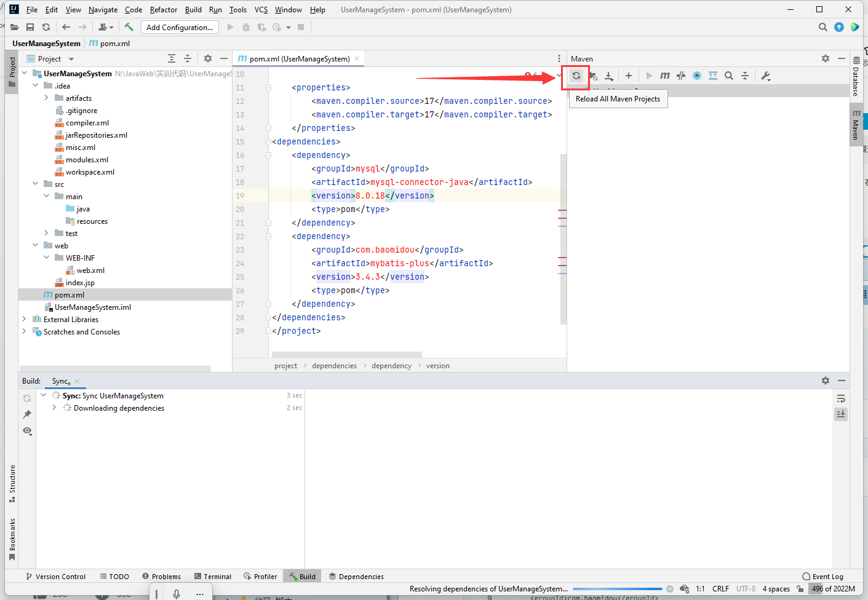Click the Maven panel search icon

(x=729, y=76)
